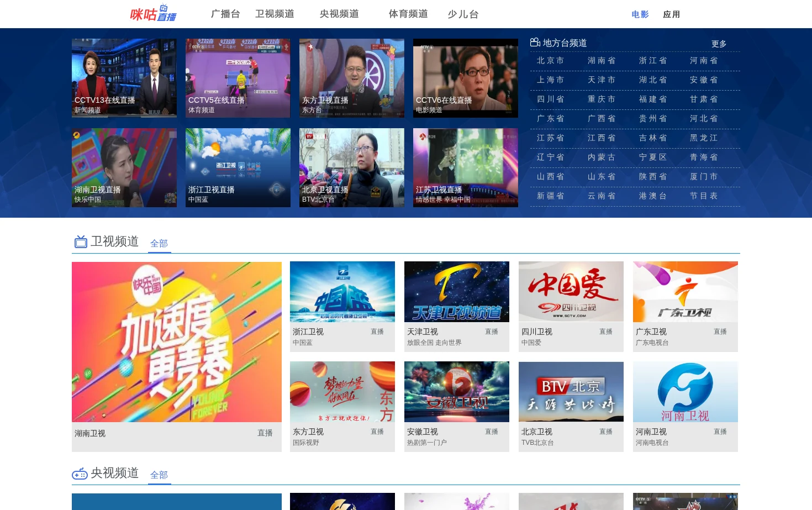Open 东方卫视 国际视野 channel card image
The image size is (812, 510).
point(342,392)
